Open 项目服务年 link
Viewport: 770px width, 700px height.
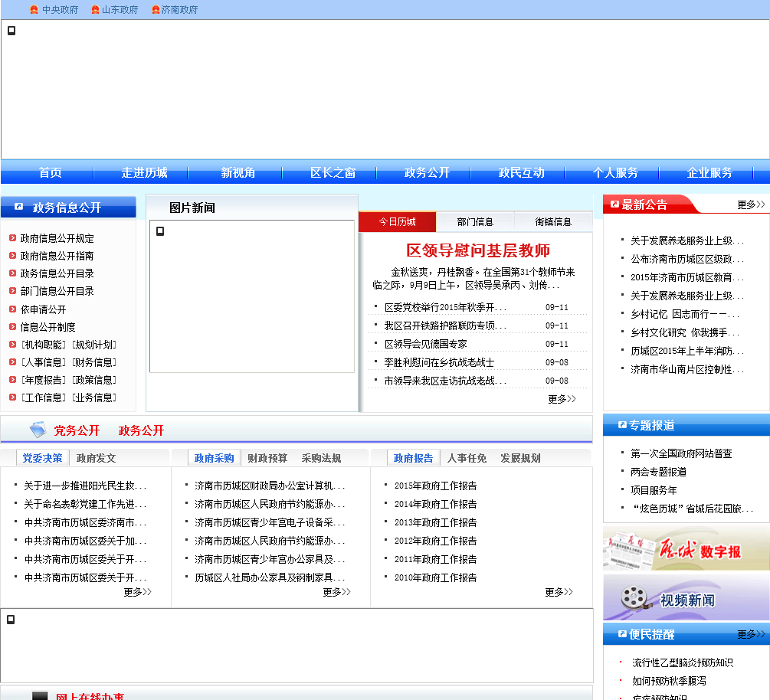pyautogui.click(x=654, y=490)
